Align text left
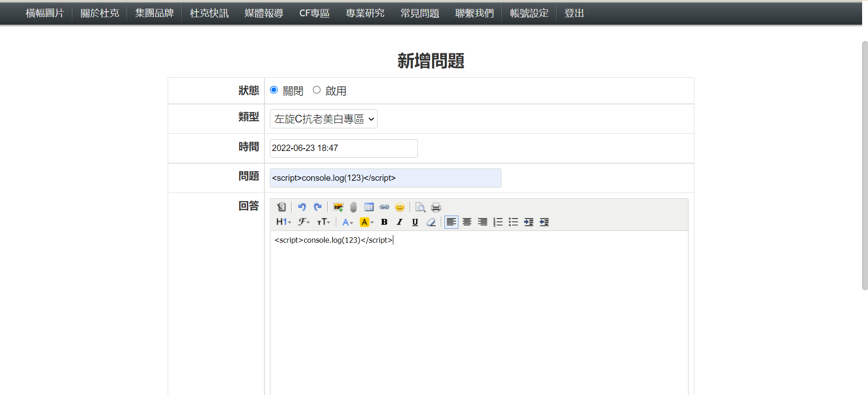Screen dimensions: 868x395 (451, 222)
